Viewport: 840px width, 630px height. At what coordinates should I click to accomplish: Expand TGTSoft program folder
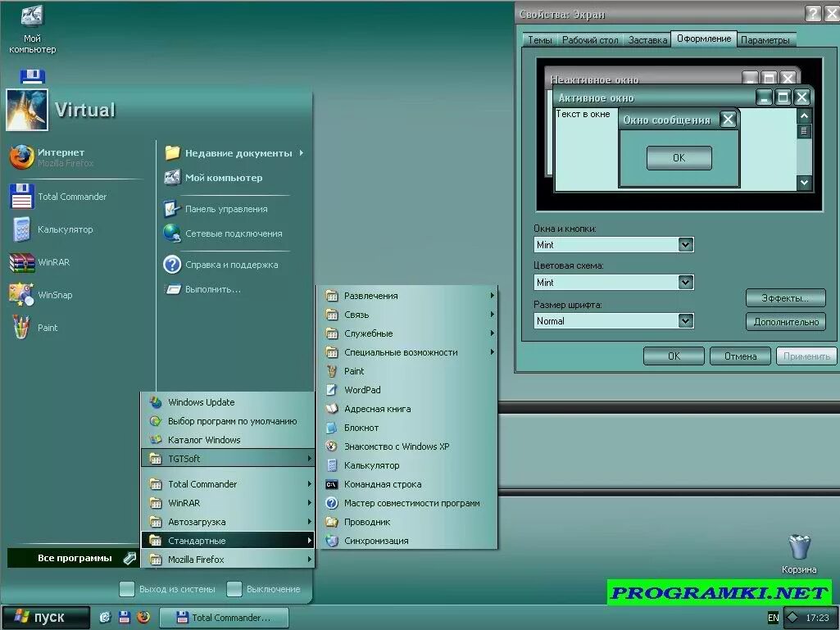coord(228,459)
